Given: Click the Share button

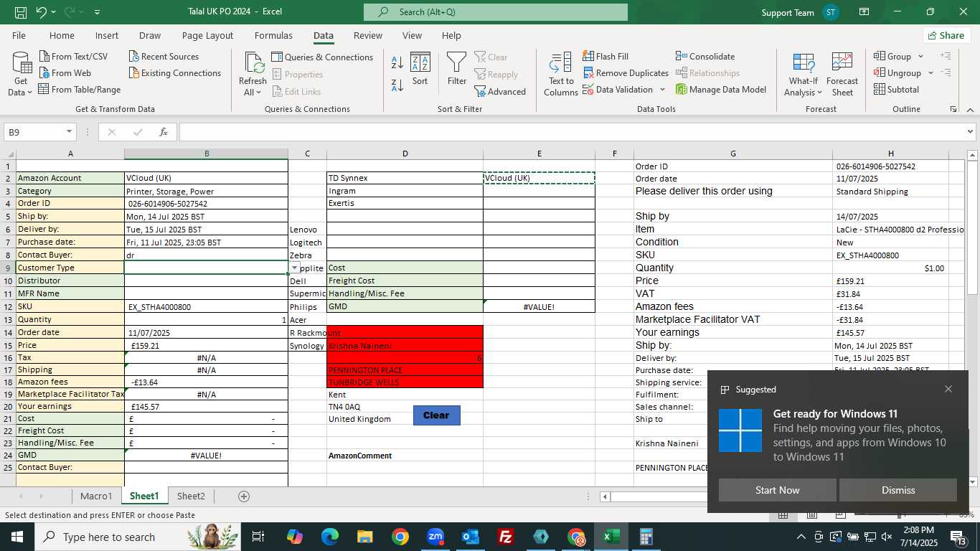Looking at the screenshot, I should pyautogui.click(x=947, y=35).
